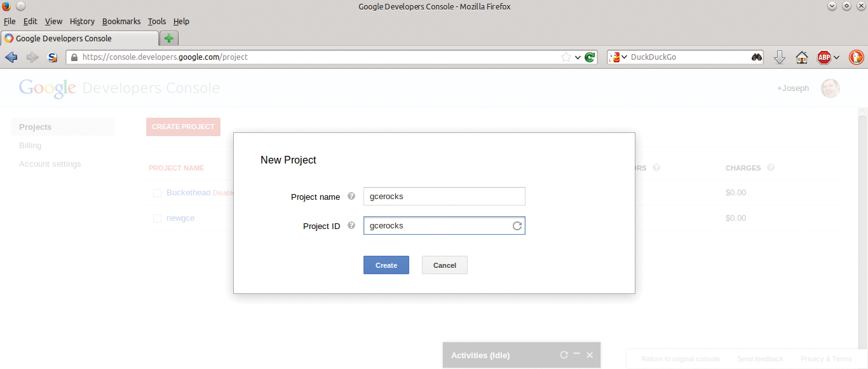Click the Send feedback link

click(760, 359)
